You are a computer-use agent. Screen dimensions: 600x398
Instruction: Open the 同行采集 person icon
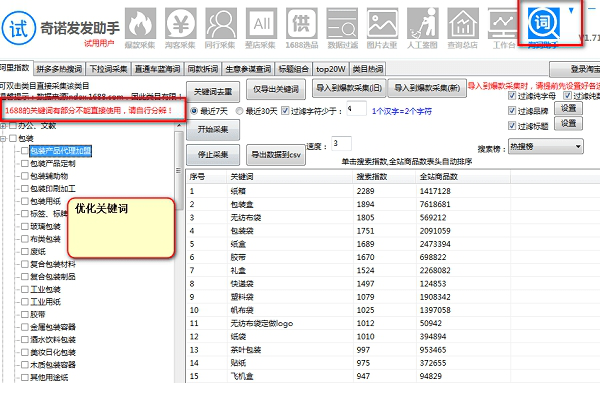point(220,24)
